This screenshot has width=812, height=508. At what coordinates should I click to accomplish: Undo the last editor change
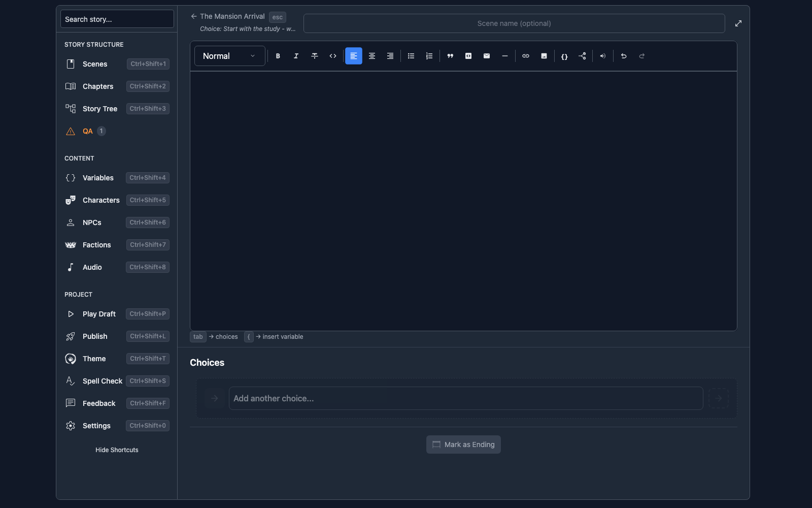point(623,56)
